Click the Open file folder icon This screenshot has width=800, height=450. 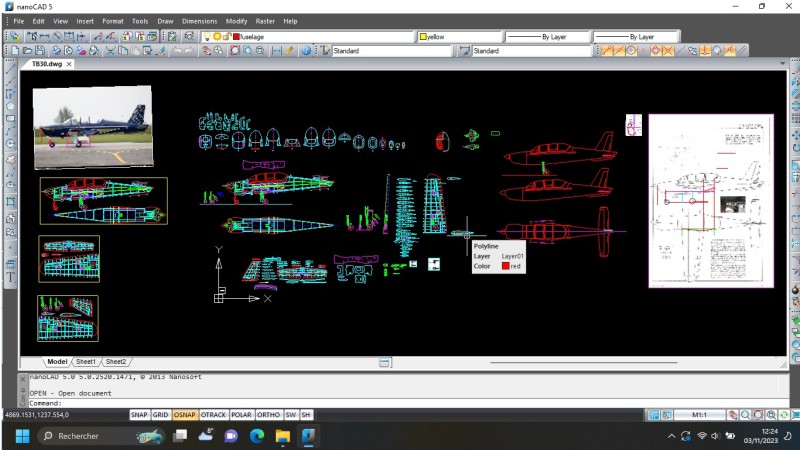tap(27, 50)
